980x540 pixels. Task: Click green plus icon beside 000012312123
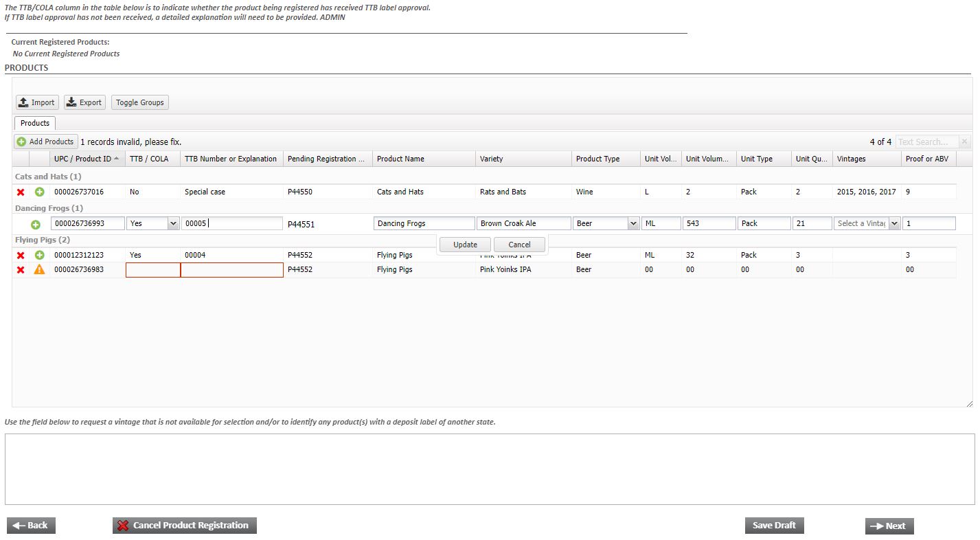pos(40,256)
